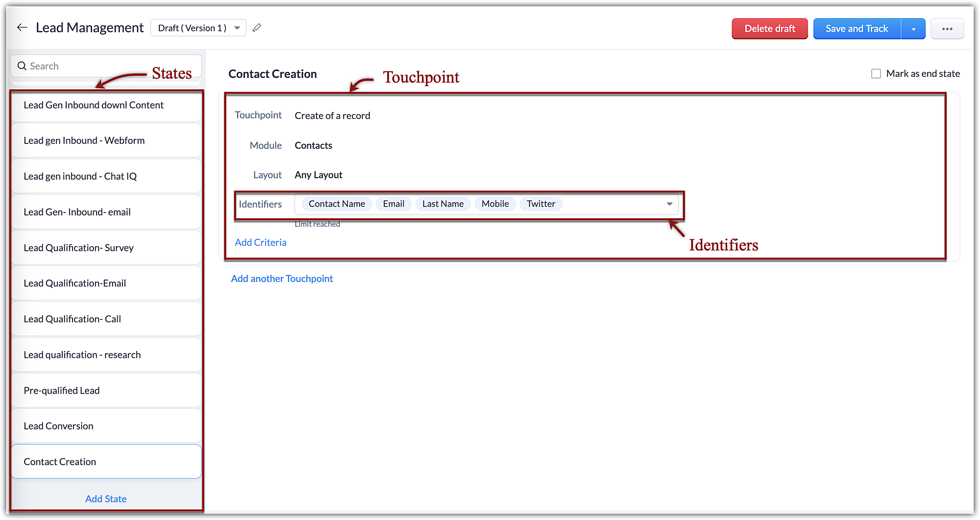Select Lead qualification - research state
The image size is (980, 520).
pyautogui.click(x=106, y=355)
